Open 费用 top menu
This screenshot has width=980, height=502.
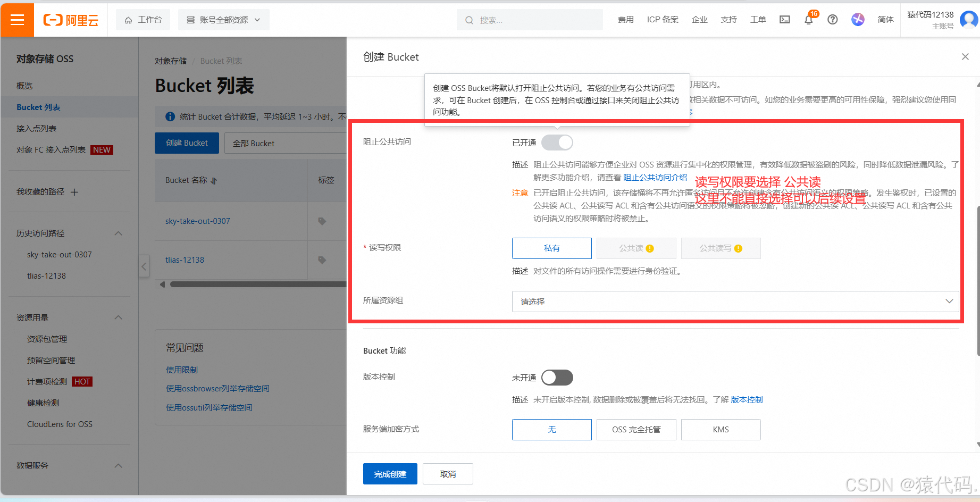pos(625,20)
